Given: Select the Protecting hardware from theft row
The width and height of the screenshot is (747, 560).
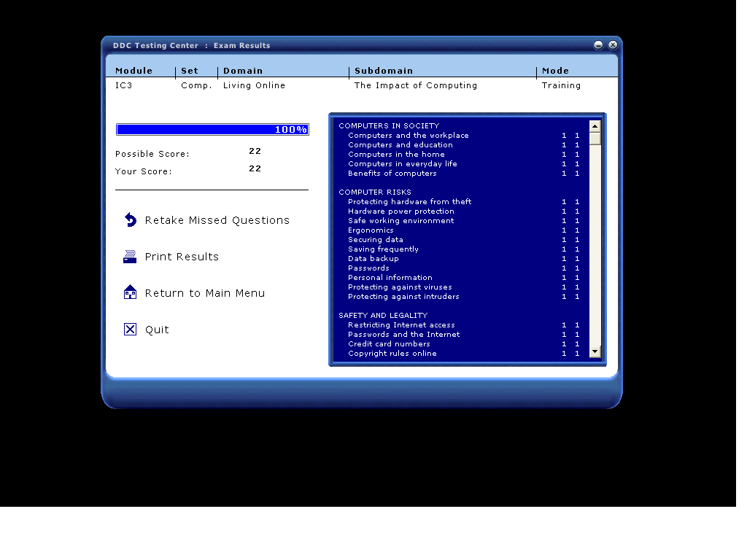Looking at the screenshot, I should coord(463,201).
